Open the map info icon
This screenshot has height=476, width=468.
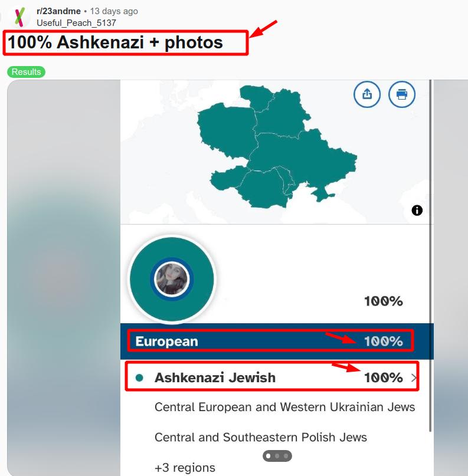(417, 210)
